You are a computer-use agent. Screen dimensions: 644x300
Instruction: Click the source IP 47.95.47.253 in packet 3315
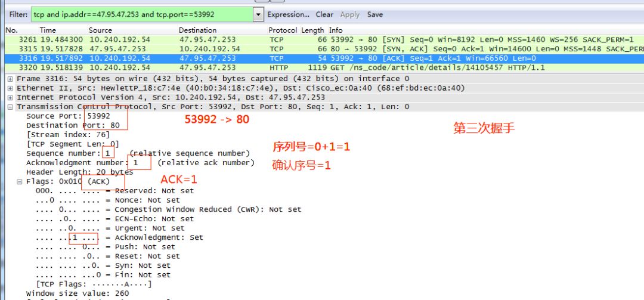coord(117,49)
